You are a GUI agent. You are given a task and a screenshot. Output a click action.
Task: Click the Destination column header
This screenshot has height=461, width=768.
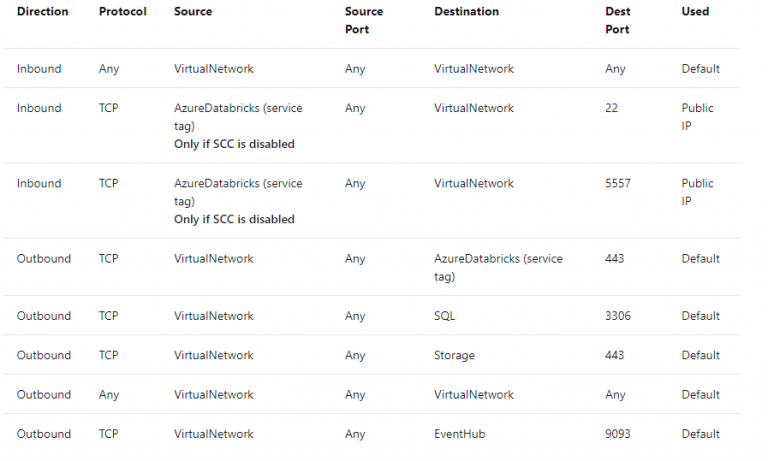tap(466, 12)
